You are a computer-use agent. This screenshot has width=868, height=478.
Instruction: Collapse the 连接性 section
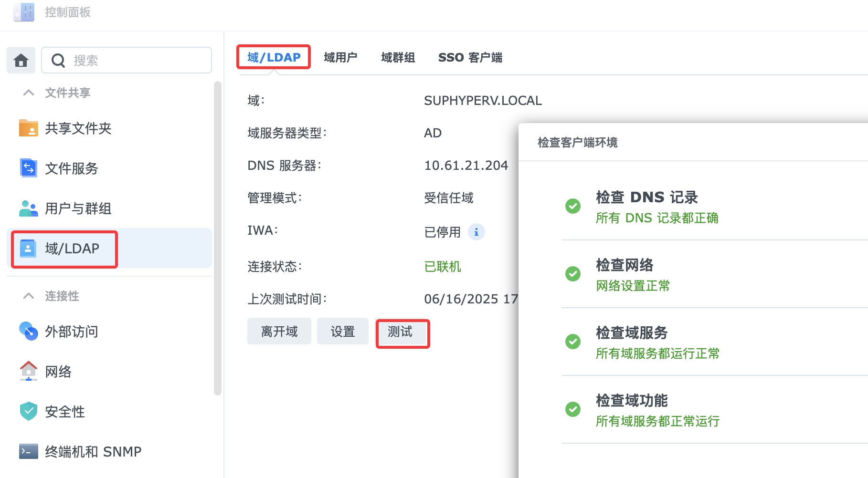[29, 296]
